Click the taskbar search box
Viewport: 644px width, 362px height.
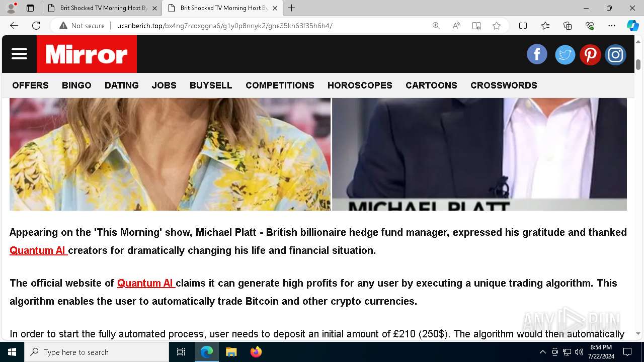pyautogui.click(x=97, y=352)
